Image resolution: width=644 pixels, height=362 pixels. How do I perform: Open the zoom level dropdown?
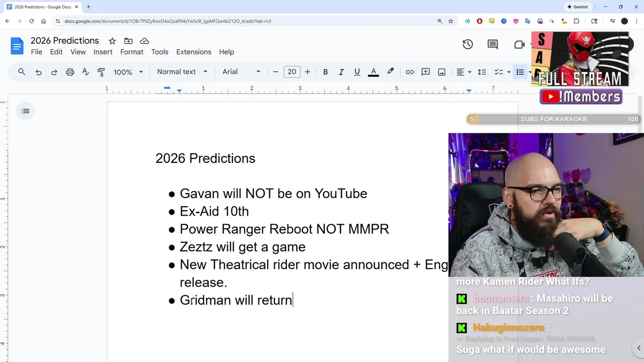click(128, 72)
